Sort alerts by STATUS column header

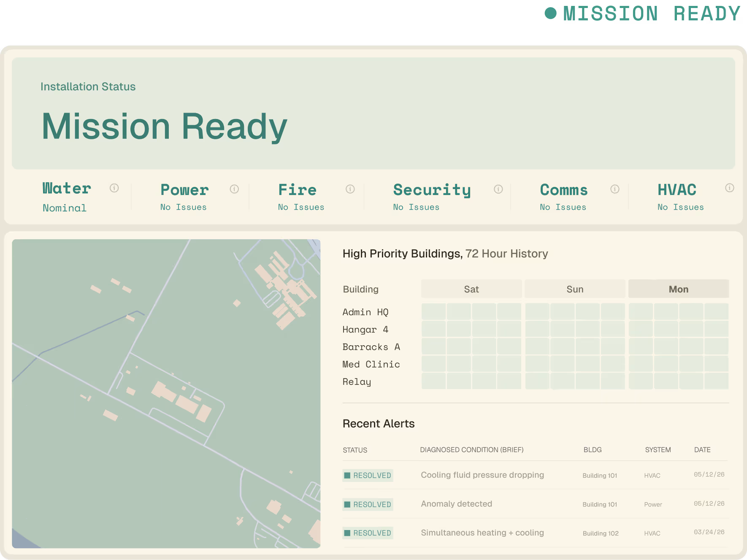click(355, 450)
